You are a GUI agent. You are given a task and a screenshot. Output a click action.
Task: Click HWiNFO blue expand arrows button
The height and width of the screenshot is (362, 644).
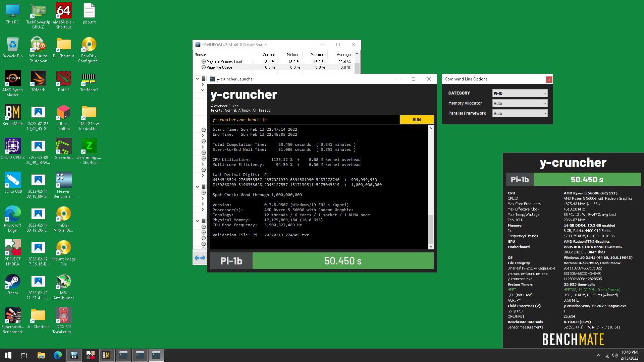200,258
